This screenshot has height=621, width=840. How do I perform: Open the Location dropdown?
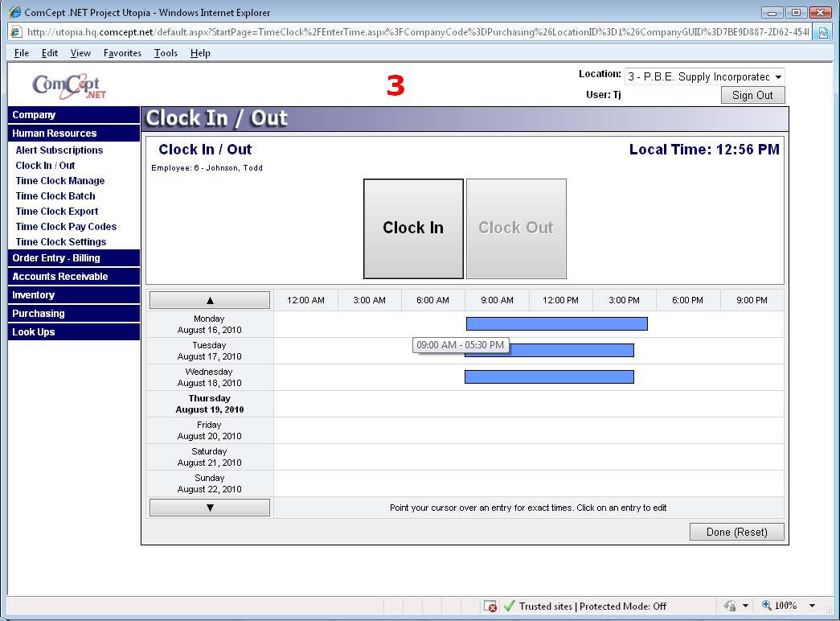pyautogui.click(x=704, y=77)
